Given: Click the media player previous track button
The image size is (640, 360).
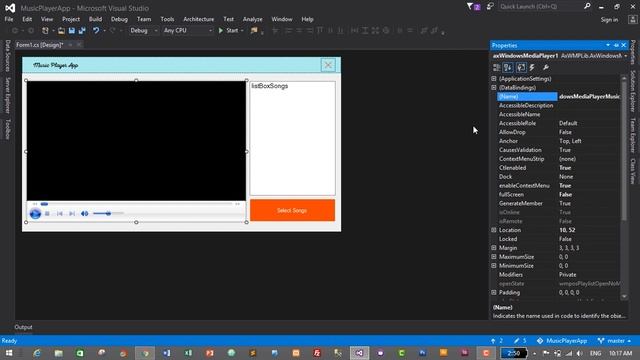Looking at the screenshot, I should [60, 213].
